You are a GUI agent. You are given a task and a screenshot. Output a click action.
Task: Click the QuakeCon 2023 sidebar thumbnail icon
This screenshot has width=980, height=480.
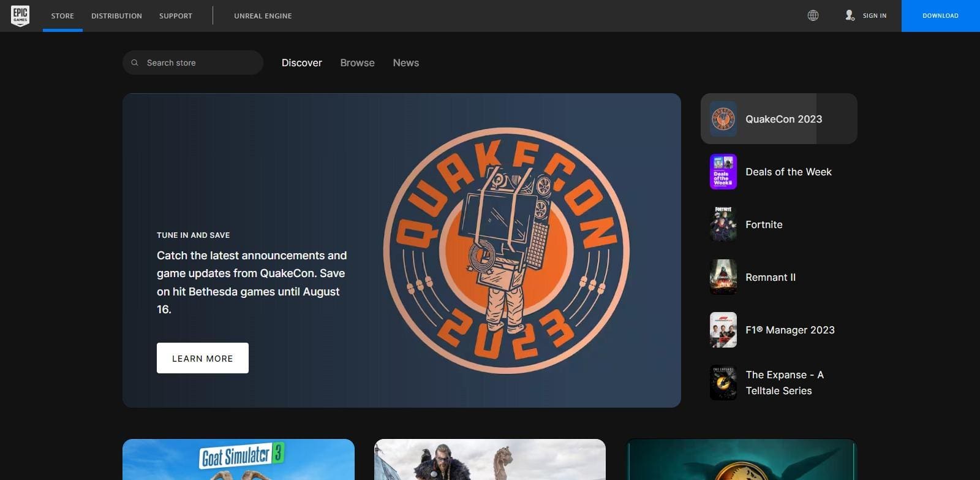point(723,119)
